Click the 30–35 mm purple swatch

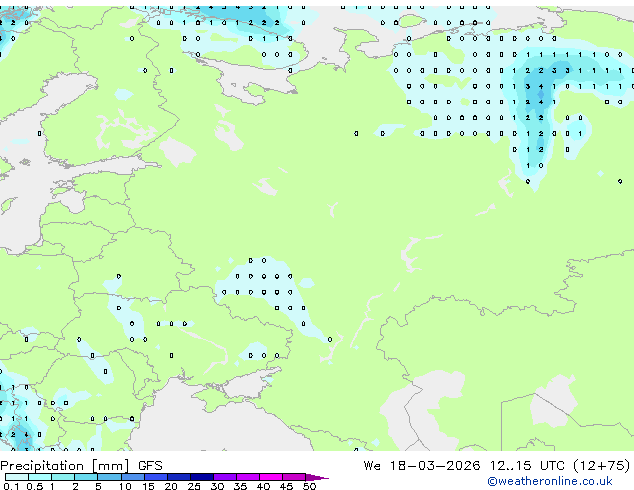point(225,477)
